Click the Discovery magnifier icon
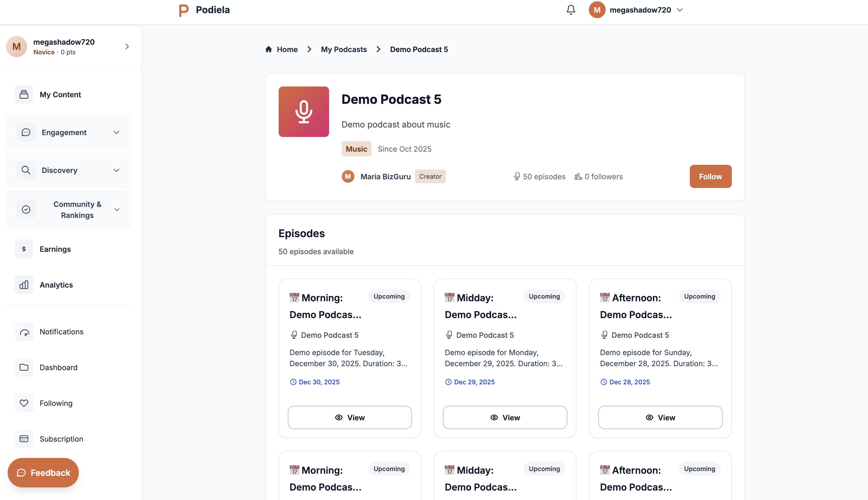This screenshot has height=500, width=868. 26,170
